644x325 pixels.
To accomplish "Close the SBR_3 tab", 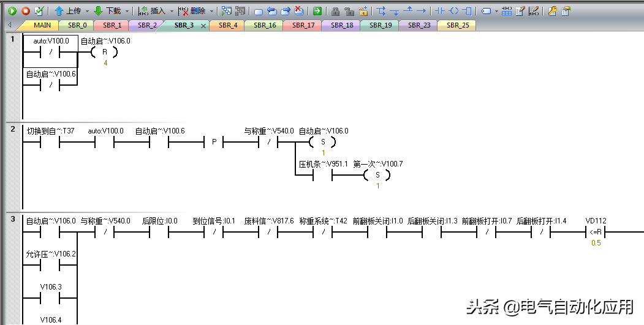I will click(203, 26).
